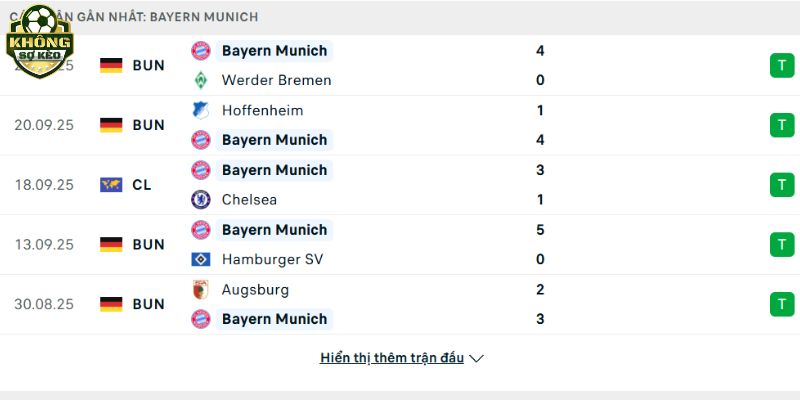Click the 13.09.25 match date
Screen dimensions: 800x400
pos(44,244)
